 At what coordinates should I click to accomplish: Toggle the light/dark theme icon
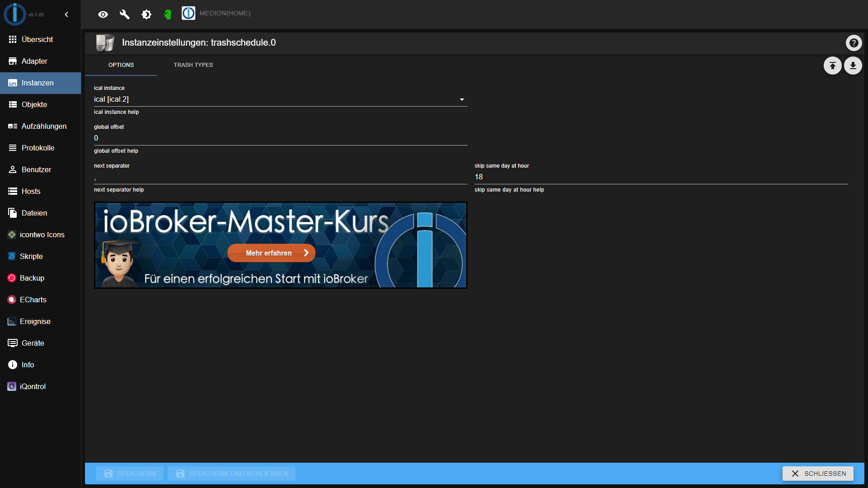(146, 14)
